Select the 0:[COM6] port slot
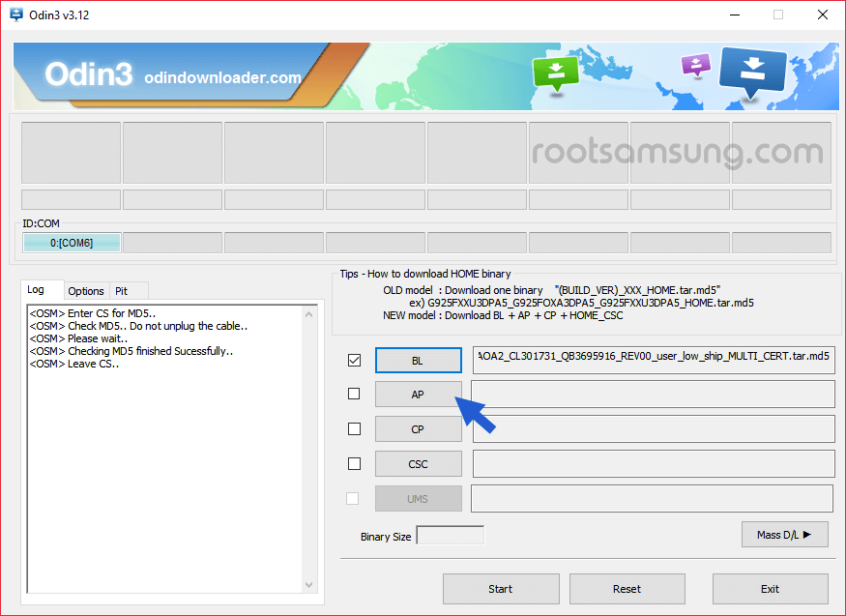The width and height of the screenshot is (846, 616). click(x=72, y=243)
